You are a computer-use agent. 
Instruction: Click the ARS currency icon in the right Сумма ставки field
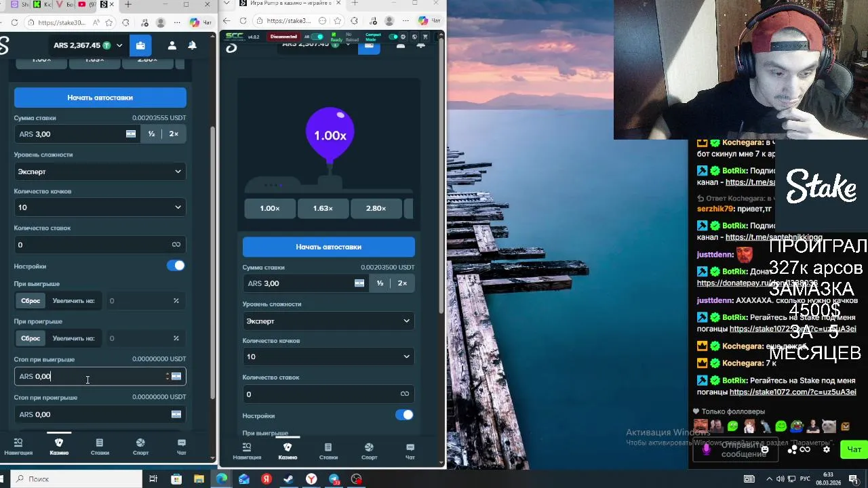point(359,283)
